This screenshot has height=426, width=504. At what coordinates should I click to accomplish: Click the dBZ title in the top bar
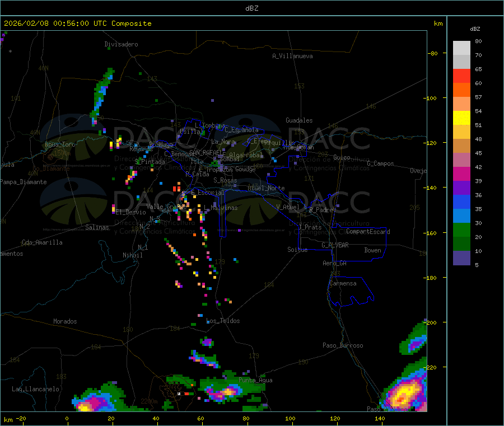coord(251,8)
